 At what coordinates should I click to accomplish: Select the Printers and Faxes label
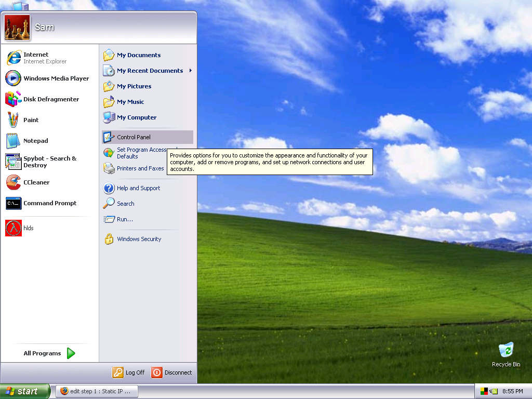click(140, 168)
